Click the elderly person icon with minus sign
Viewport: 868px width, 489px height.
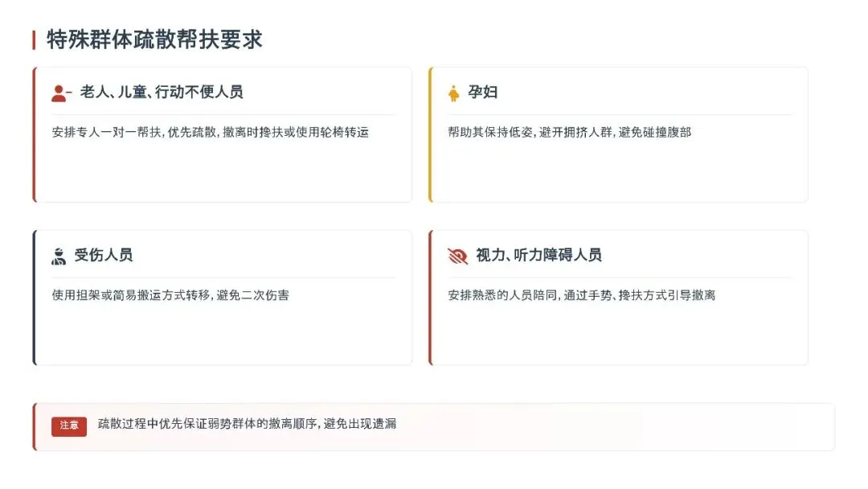61,93
